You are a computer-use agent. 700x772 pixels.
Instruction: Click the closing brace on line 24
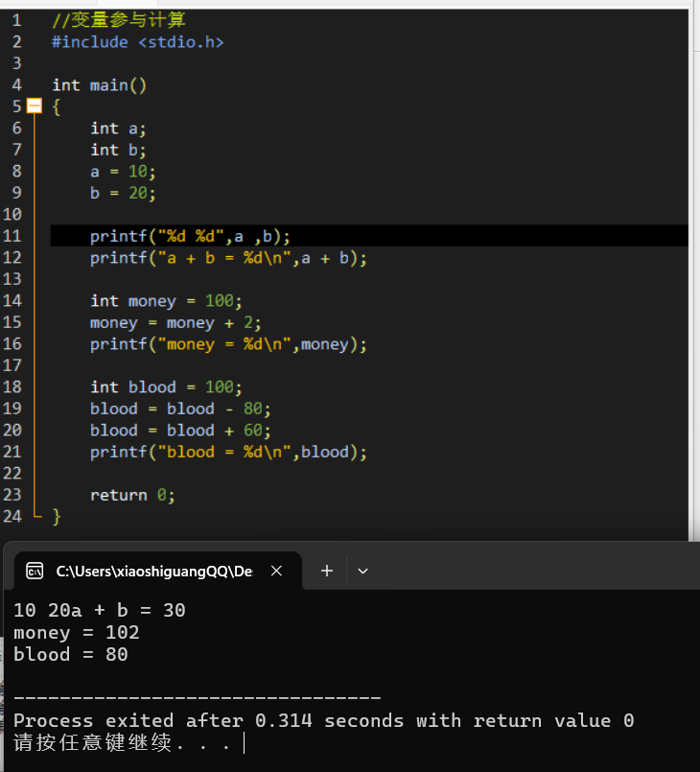(57, 517)
